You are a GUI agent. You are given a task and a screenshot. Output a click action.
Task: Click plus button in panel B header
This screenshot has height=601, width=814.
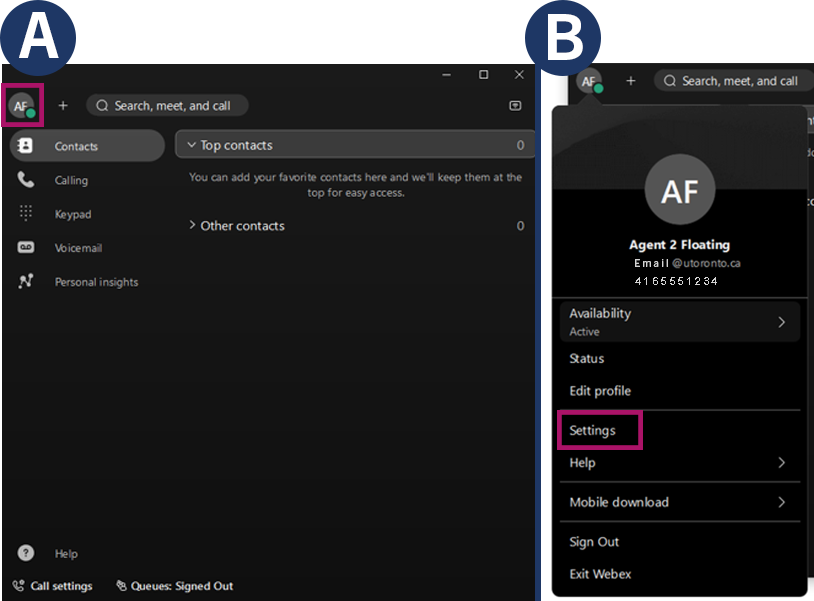click(631, 81)
